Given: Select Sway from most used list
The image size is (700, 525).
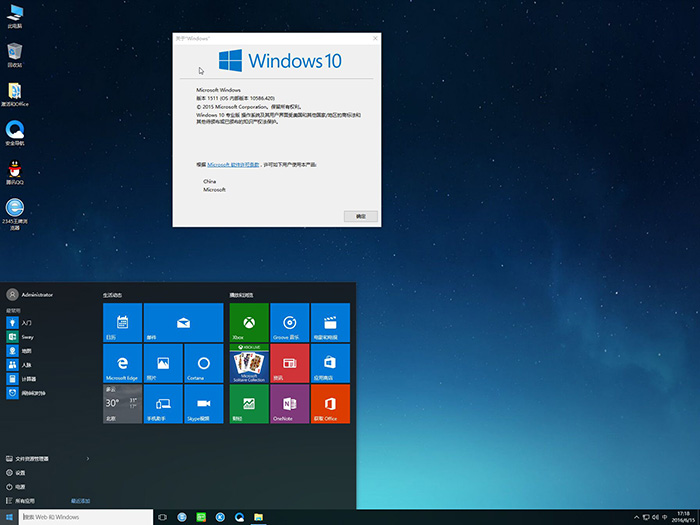Looking at the screenshot, I should (26, 337).
